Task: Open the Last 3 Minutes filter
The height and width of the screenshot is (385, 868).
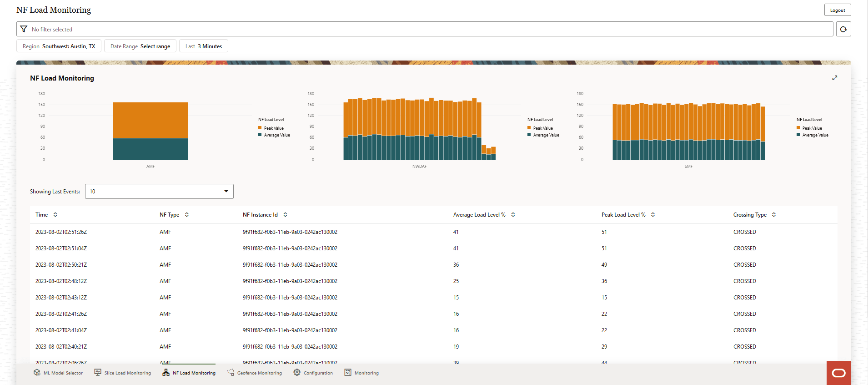Action: click(x=204, y=46)
